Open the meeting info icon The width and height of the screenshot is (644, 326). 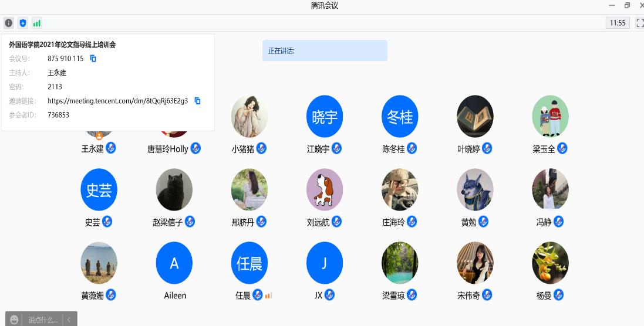click(9, 23)
